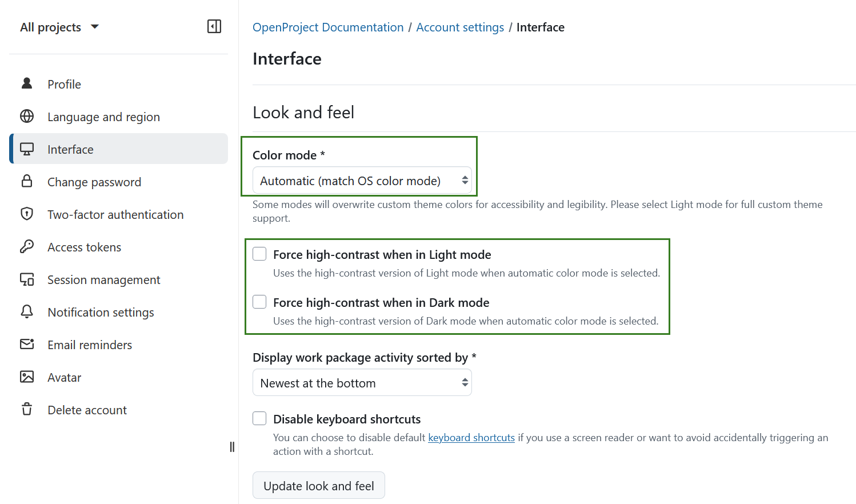
Task: Click the shield icon for Two-factor authentication
Action: pos(27,214)
